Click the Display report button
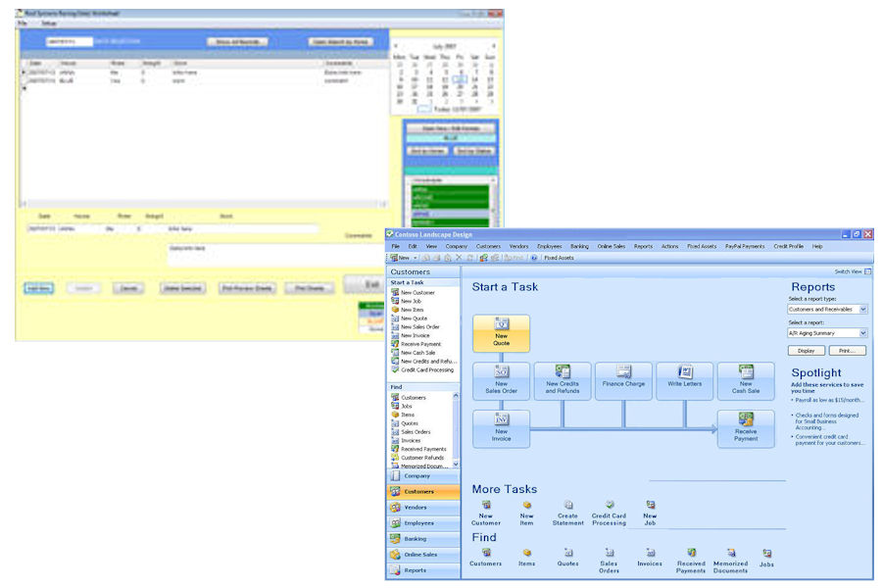 [807, 350]
